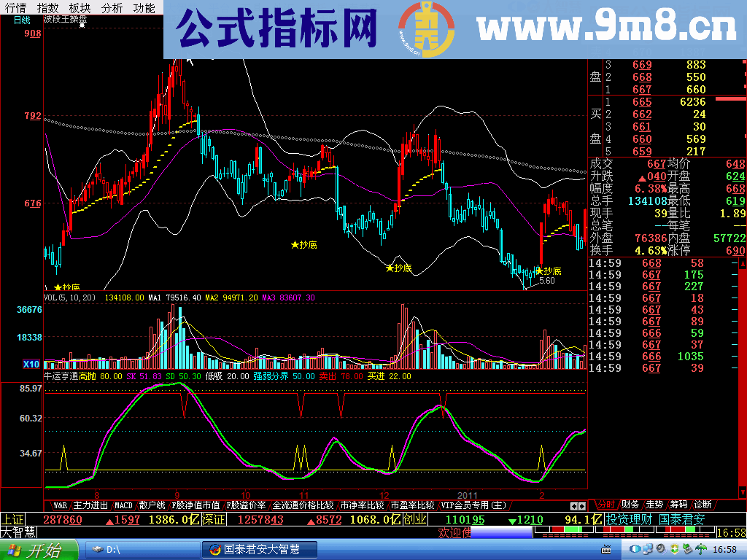Select the MACD indicator tab

123,504
